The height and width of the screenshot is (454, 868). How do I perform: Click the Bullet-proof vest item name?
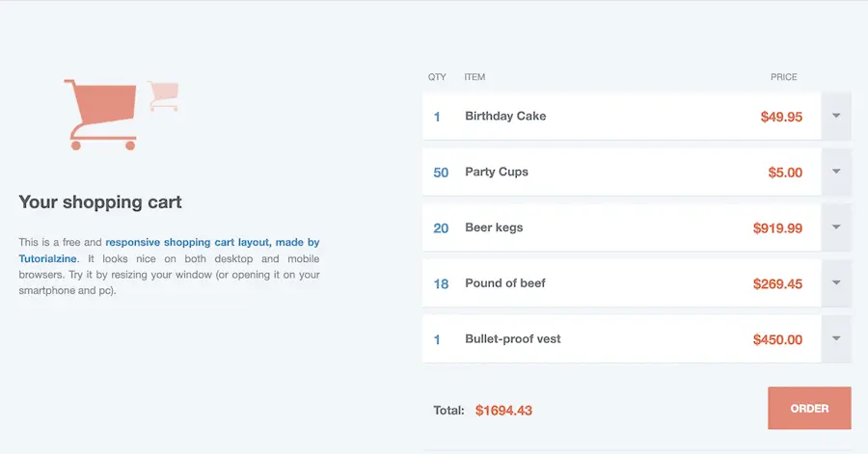[512, 339]
